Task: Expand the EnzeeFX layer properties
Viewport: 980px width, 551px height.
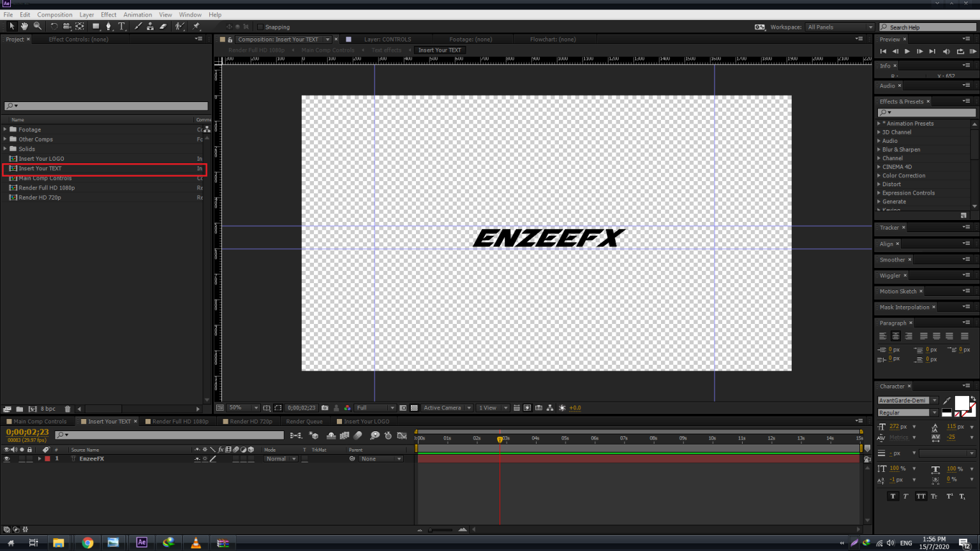Action: pyautogui.click(x=40, y=459)
